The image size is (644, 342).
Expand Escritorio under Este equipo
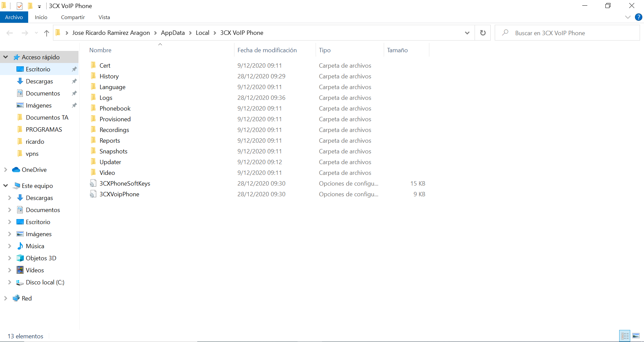click(10, 222)
